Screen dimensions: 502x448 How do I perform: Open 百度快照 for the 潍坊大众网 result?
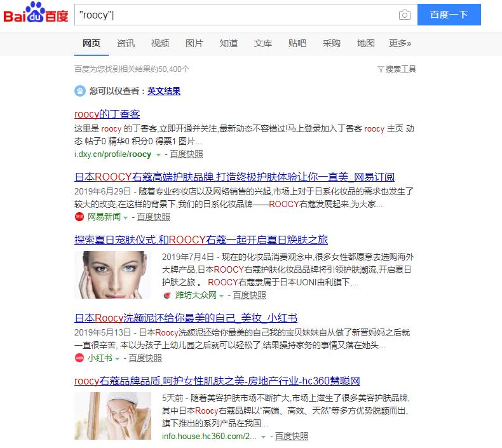[249, 295]
